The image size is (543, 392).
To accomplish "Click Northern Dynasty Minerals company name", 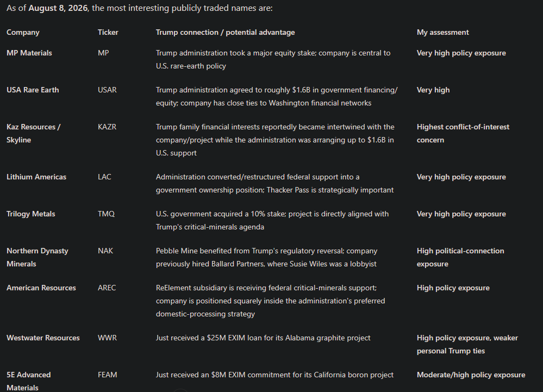I will coord(38,257).
